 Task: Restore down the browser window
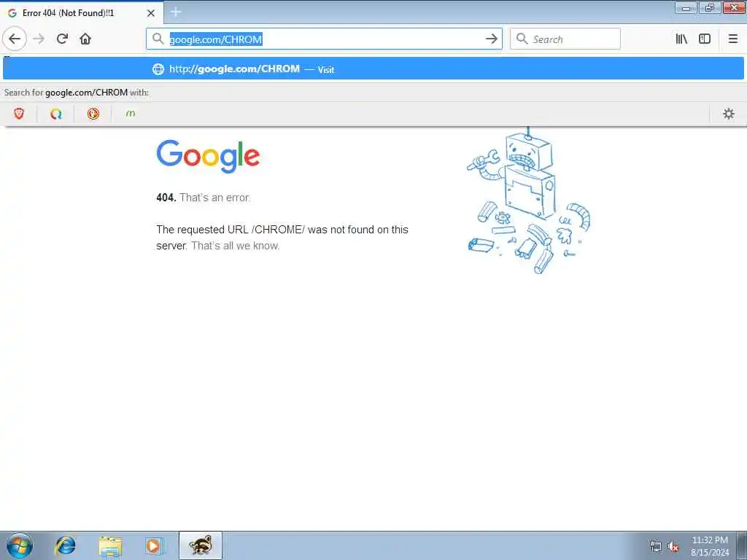(x=710, y=7)
